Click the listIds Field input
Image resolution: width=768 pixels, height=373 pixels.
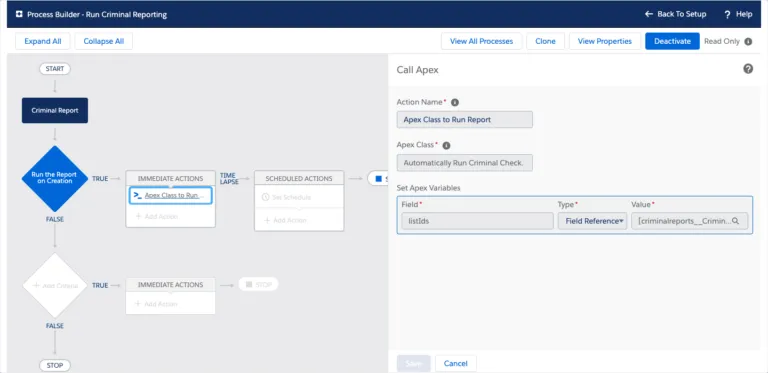477,221
